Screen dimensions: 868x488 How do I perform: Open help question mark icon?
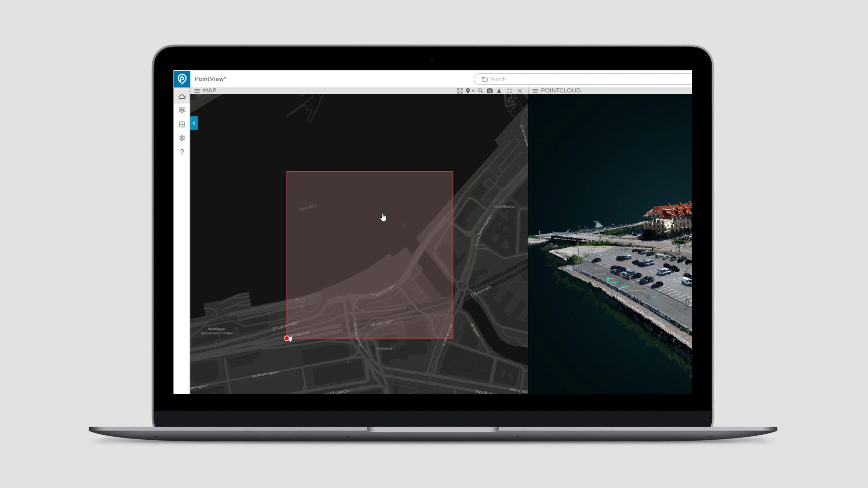click(x=182, y=152)
